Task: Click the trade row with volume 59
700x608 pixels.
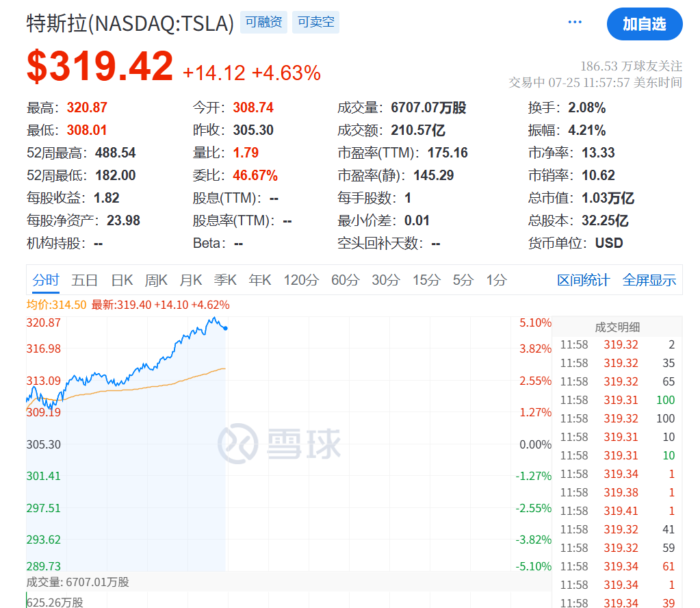Action: (617, 548)
